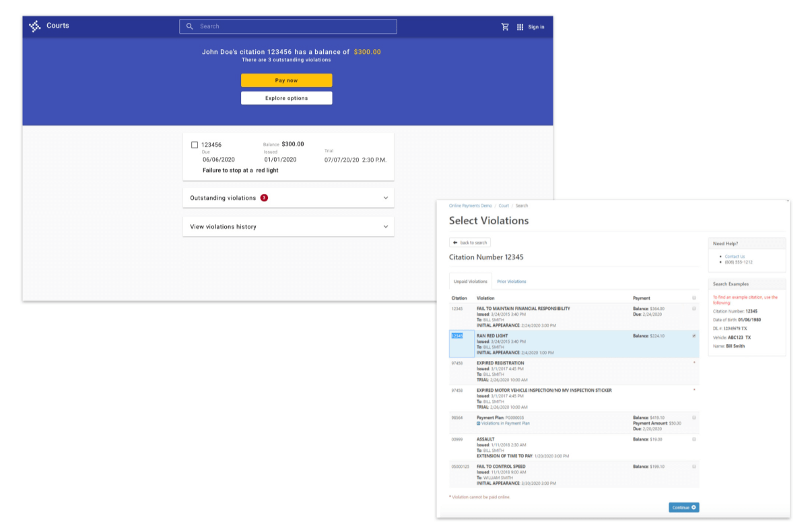Screen dimensions: 812x530
Task: Click the Select Violations heading
Action: [x=489, y=220]
